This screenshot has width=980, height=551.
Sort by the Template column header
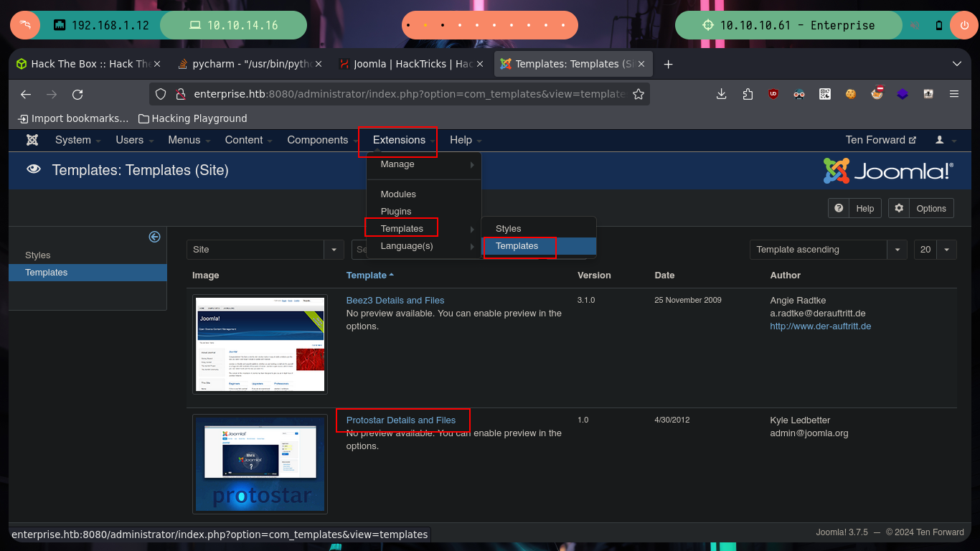369,275
